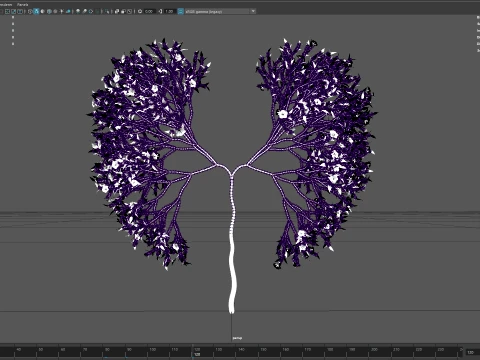480x360 pixels.
Task: Toggle use all lights icon
Action: click(62, 11)
